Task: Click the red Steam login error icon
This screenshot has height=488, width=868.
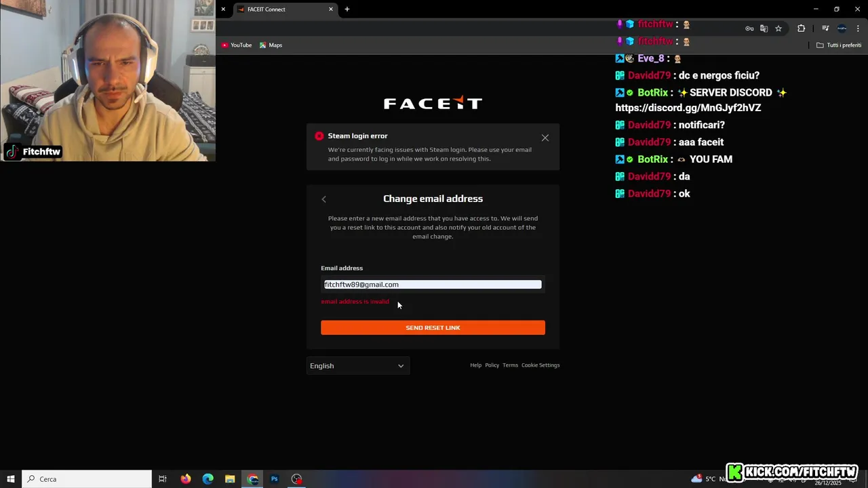Action: coord(319,136)
